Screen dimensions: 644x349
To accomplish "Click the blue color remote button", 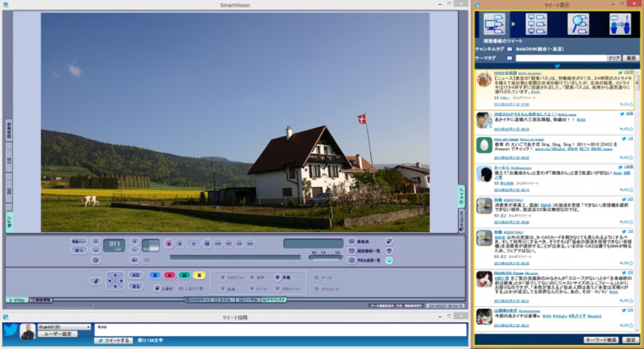I will coord(155,275).
